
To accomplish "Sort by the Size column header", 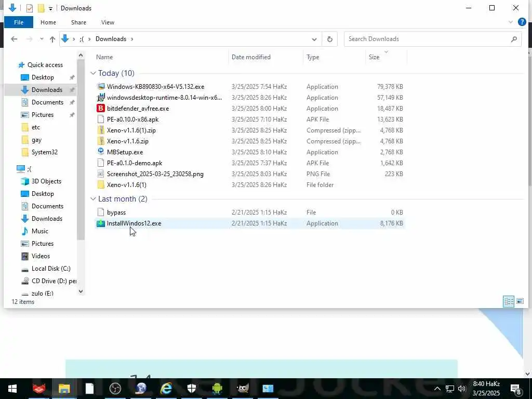I will pos(374,57).
